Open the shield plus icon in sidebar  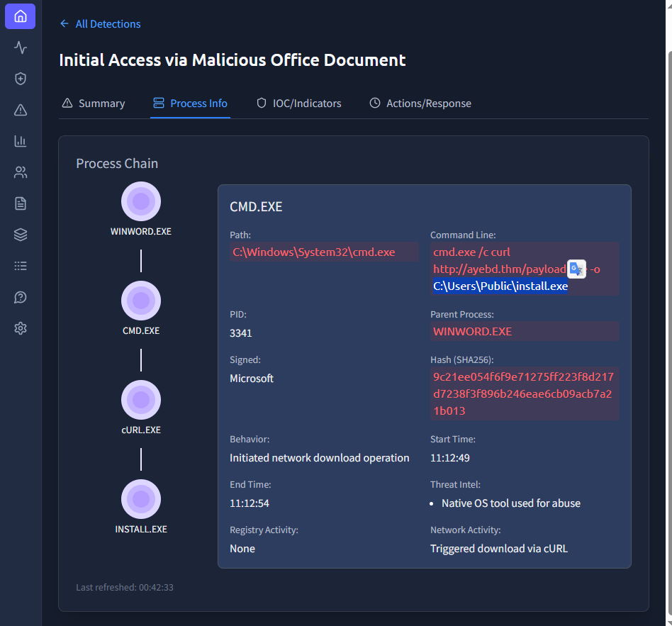(20, 79)
